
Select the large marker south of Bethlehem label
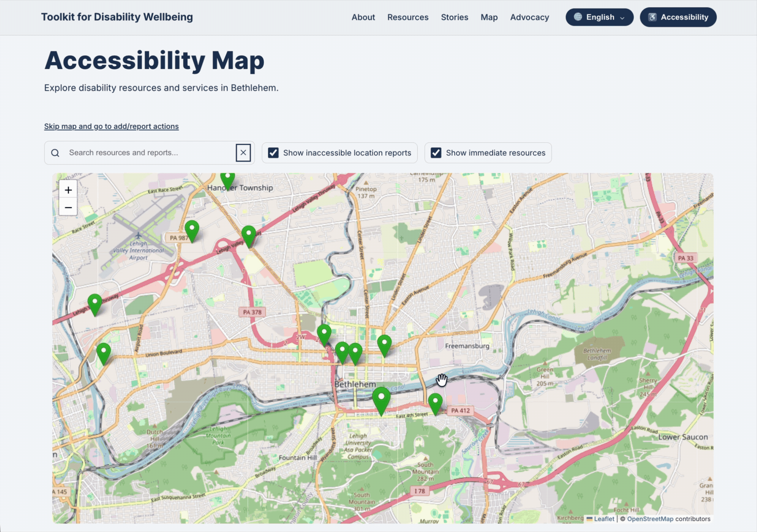(x=381, y=401)
